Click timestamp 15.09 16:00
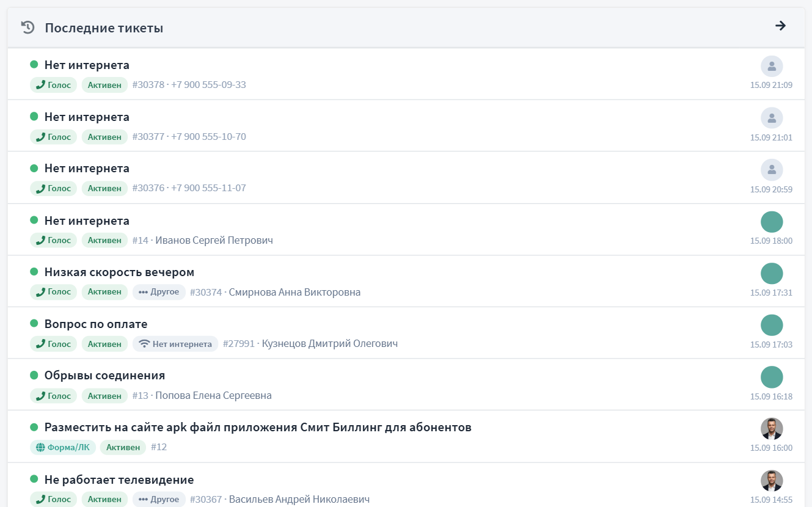Image resolution: width=812 pixels, height=507 pixels. coord(771,448)
